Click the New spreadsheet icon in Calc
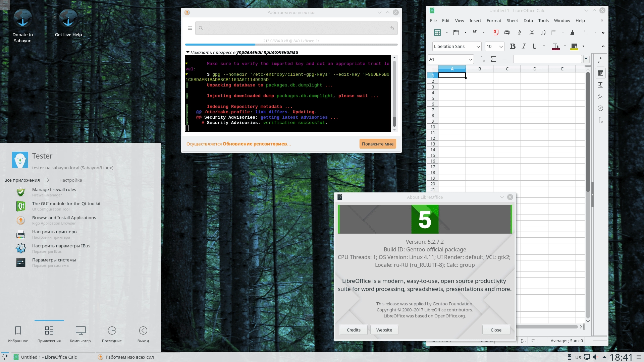The width and height of the screenshot is (644, 362). [437, 33]
